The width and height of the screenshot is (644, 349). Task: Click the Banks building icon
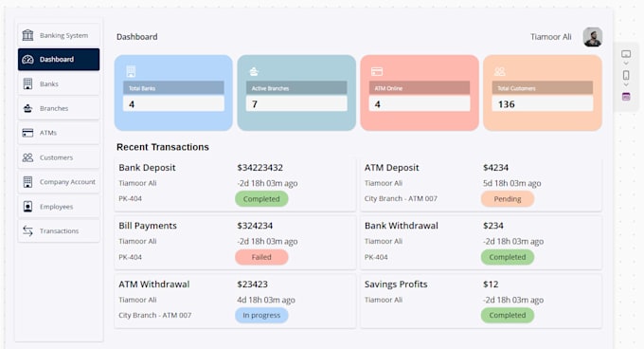pos(27,83)
